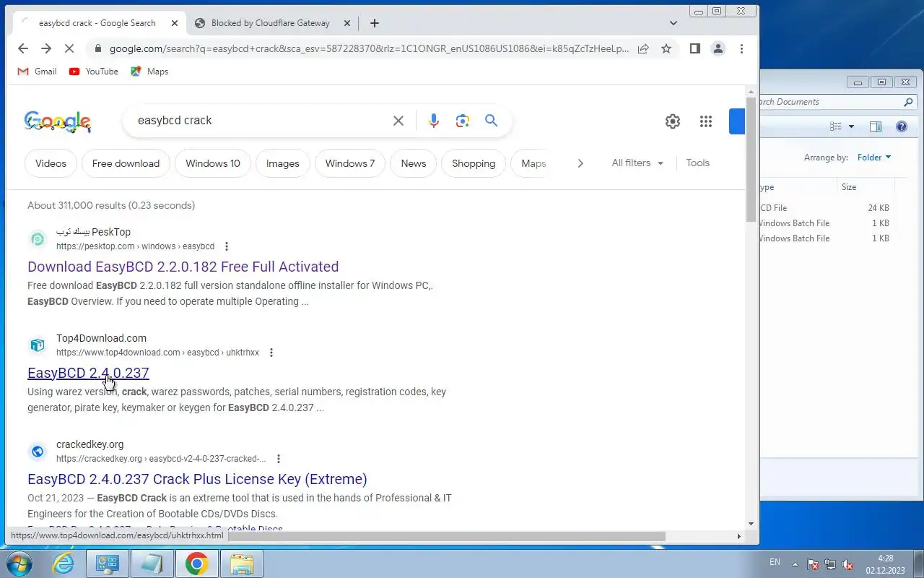This screenshot has width=924, height=578.
Task: Go back using Chrome's back arrow
Action: click(23, 48)
